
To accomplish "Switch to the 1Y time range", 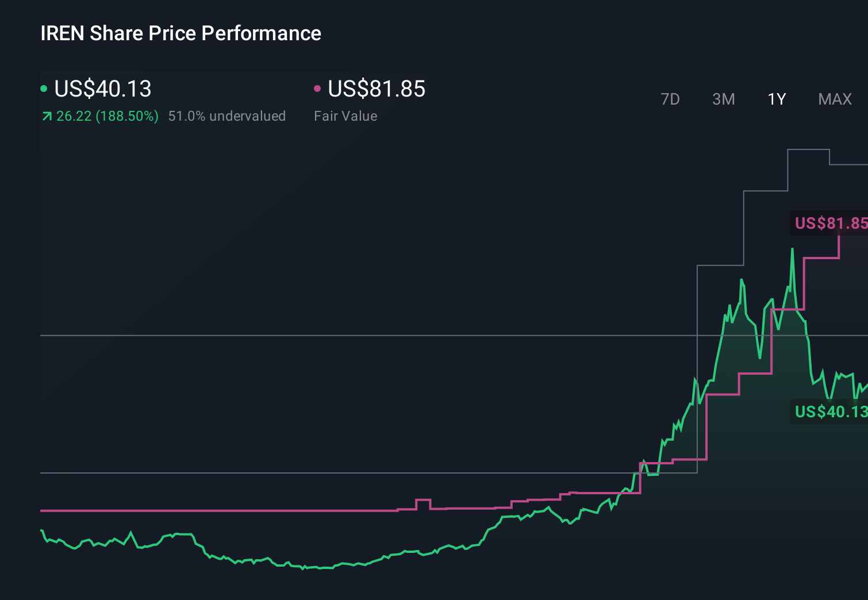I will click(x=776, y=99).
